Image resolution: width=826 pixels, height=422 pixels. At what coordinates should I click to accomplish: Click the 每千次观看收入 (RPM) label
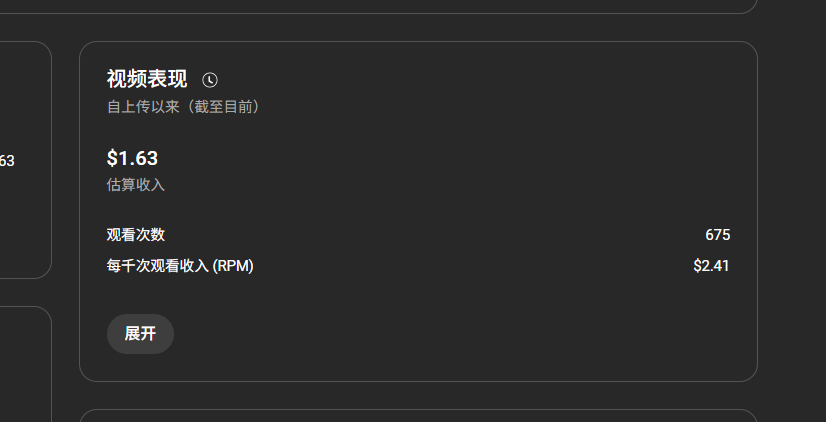point(180,266)
